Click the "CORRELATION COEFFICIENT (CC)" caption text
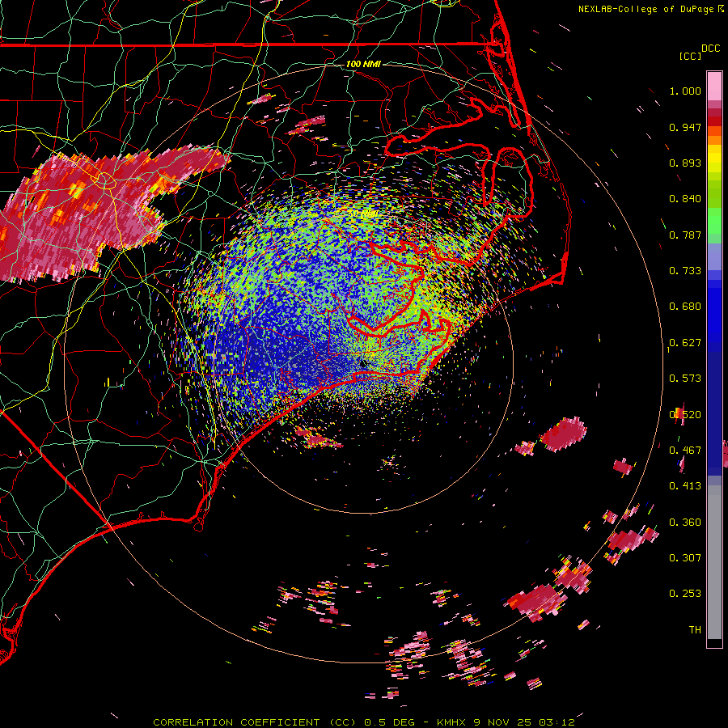The width and height of the screenshot is (728, 728). coord(255,722)
